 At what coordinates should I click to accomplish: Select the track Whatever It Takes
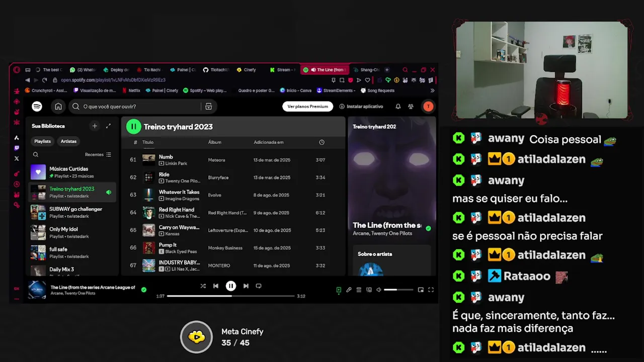[x=234, y=195]
